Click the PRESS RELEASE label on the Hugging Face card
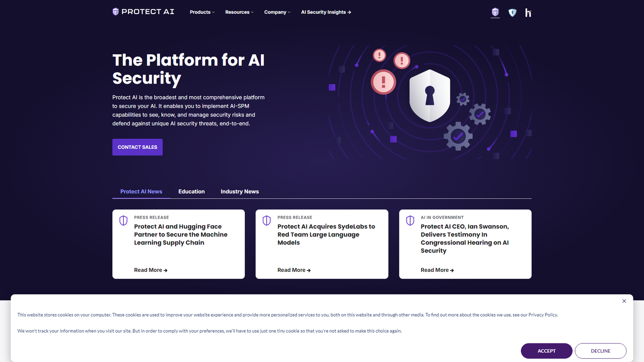This screenshot has height=362, width=644. [151, 217]
